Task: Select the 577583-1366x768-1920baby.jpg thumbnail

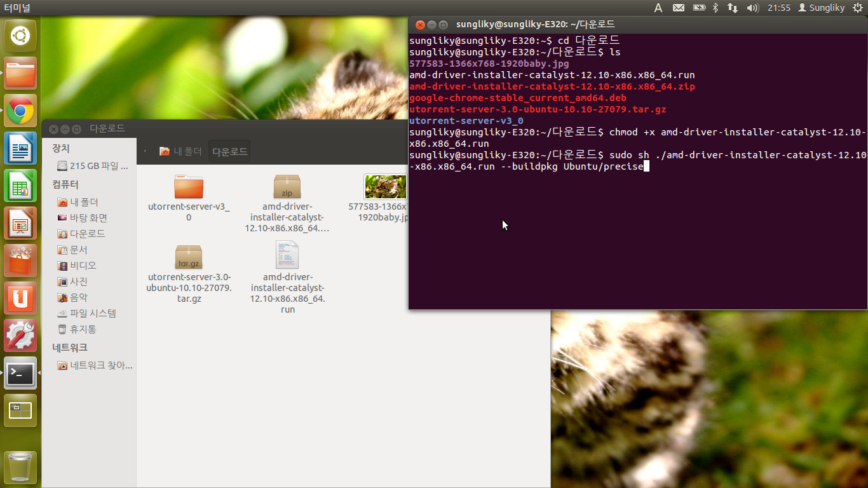Action: pyautogui.click(x=385, y=187)
